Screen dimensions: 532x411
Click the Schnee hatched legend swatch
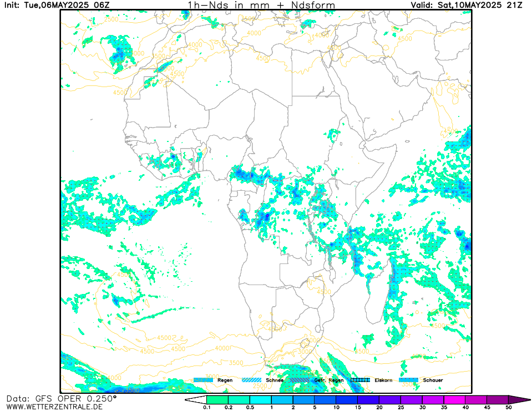click(251, 380)
